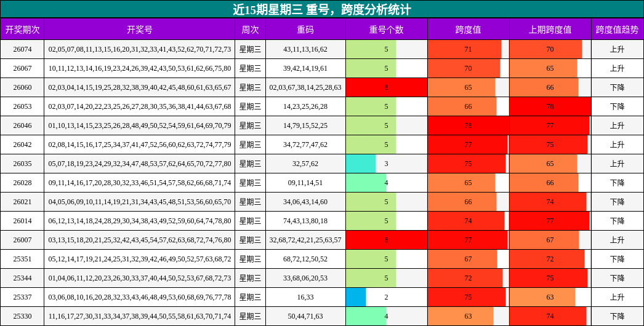The width and height of the screenshot is (644, 326).
Task: Select the green repeat count 4 in row 26028
Action: tap(386, 183)
